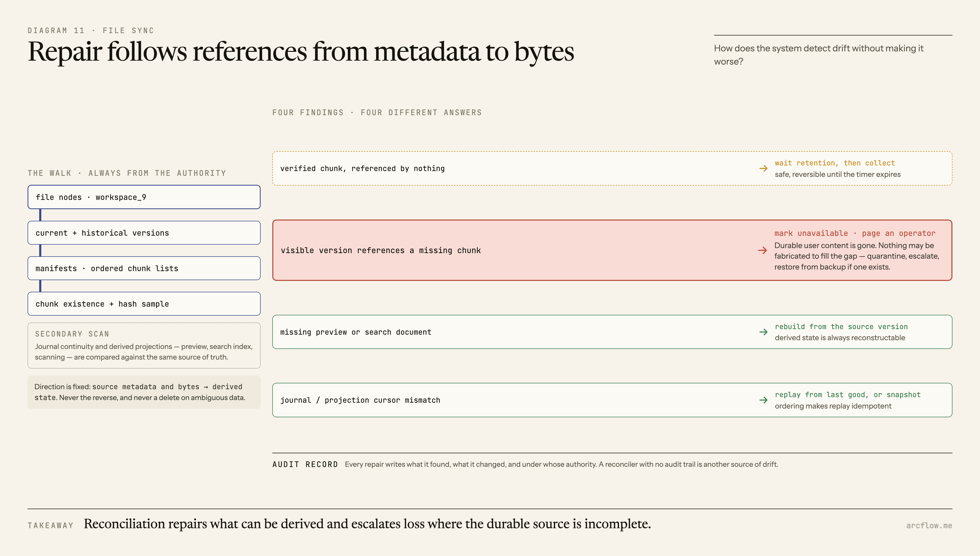Image resolution: width=980 pixels, height=556 pixels.
Task: Click the 'Journal continuity and derived projections' paragraph
Action: click(x=144, y=352)
